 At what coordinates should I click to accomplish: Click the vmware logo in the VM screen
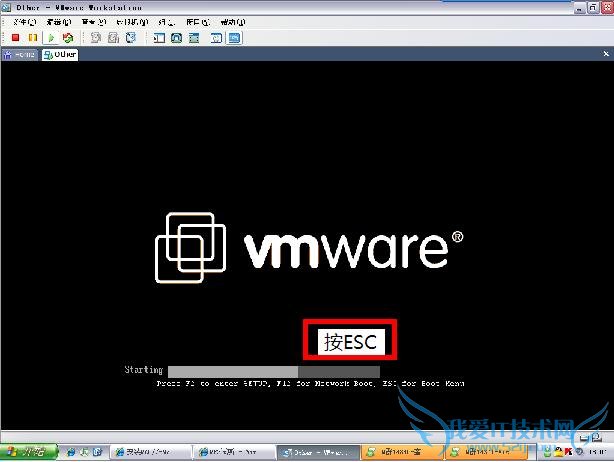pyautogui.click(x=309, y=247)
